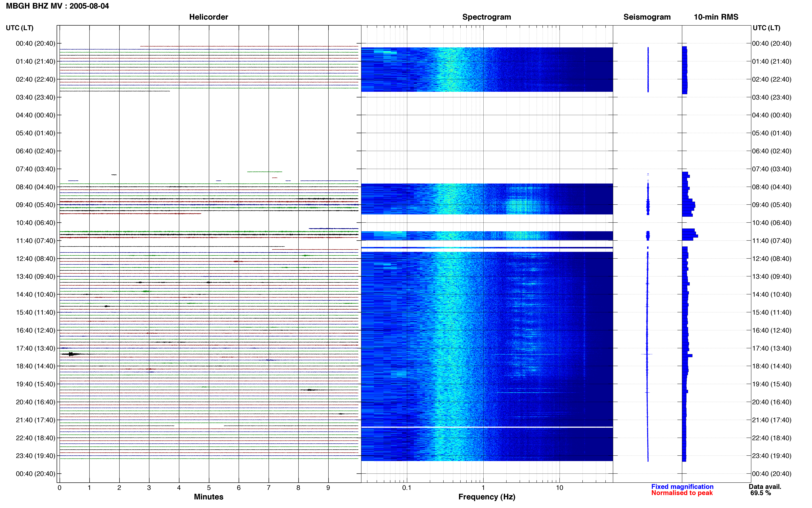Click '16:40 (12:40)' on the RMS panel time axis
The height and width of the screenshot is (508, 812).
772,330
